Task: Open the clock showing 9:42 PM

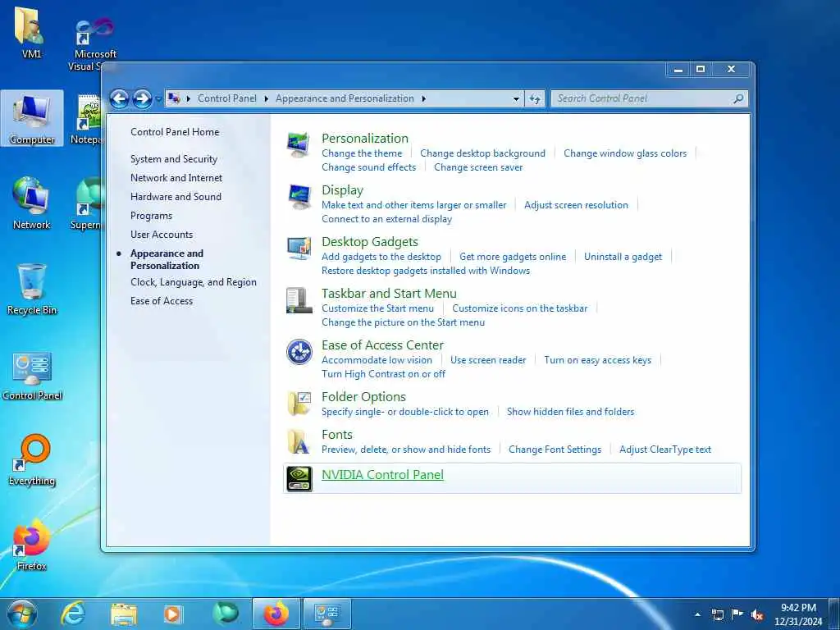Action: tap(798, 614)
